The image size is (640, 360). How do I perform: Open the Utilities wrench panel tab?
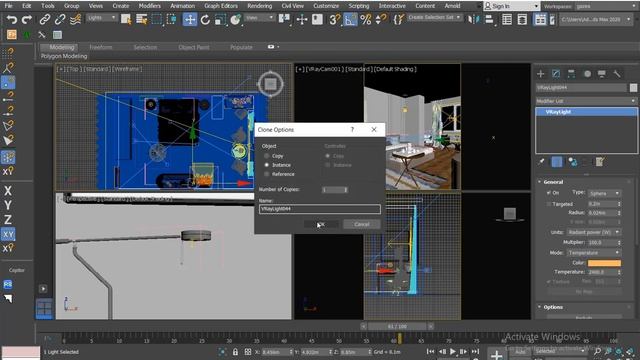click(617, 74)
